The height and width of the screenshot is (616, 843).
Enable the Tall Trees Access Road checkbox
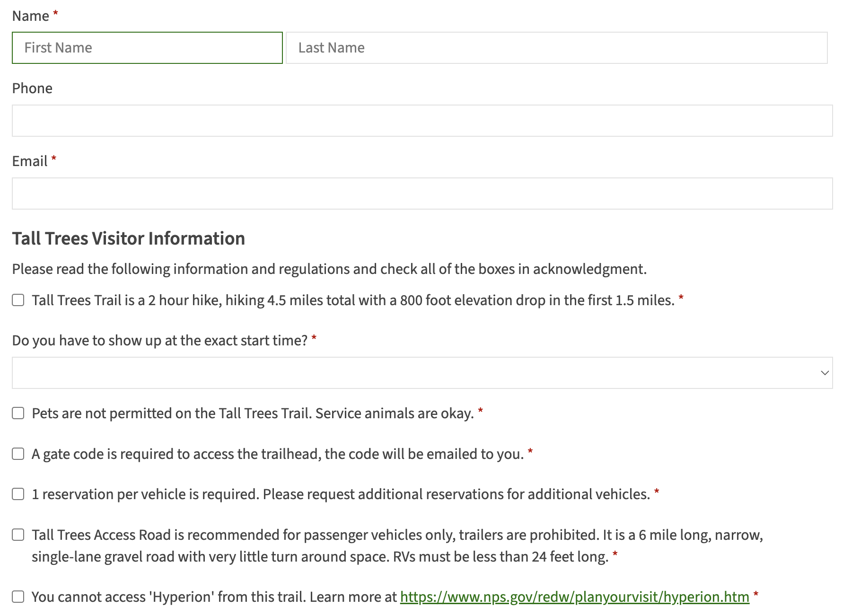(x=18, y=535)
